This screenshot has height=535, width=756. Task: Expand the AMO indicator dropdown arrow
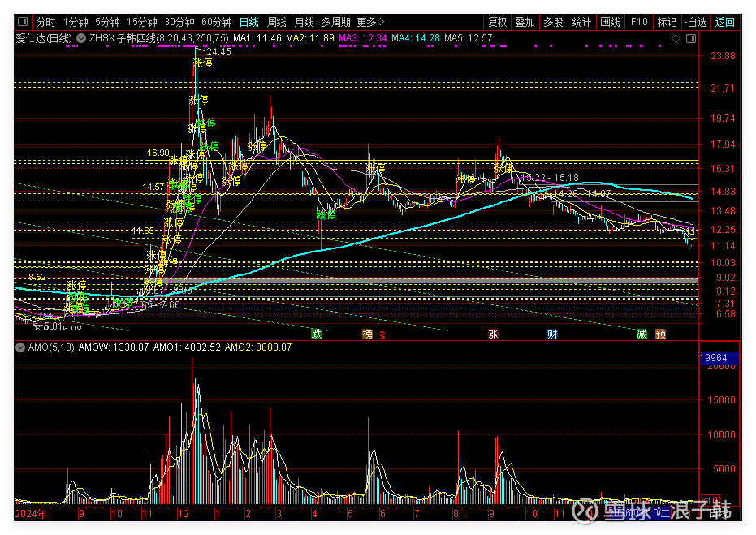20,347
